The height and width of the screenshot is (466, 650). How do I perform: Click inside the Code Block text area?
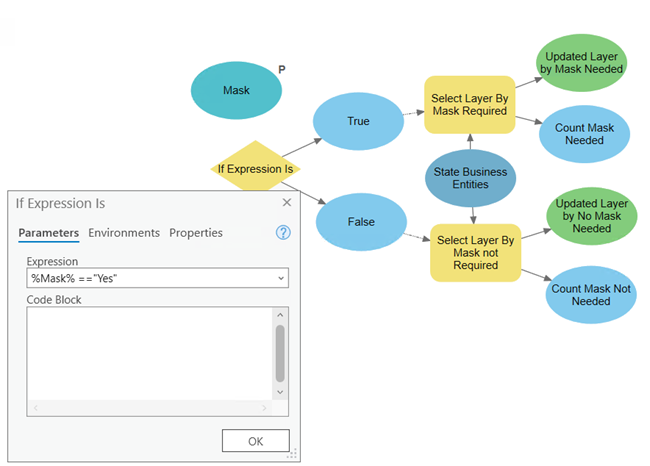(140, 350)
